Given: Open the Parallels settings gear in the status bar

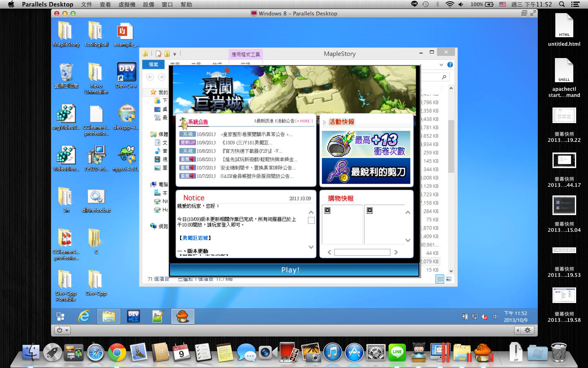Looking at the screenshot, I should pos(528,330).
